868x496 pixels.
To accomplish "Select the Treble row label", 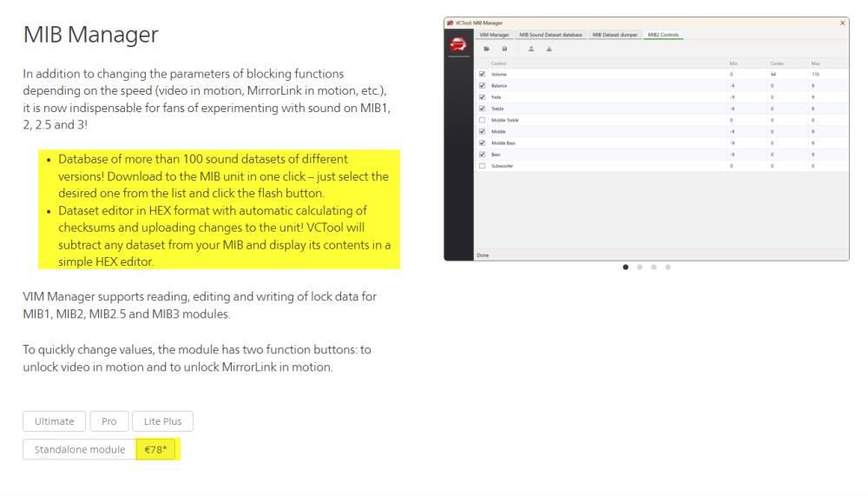I will [497, 109].
